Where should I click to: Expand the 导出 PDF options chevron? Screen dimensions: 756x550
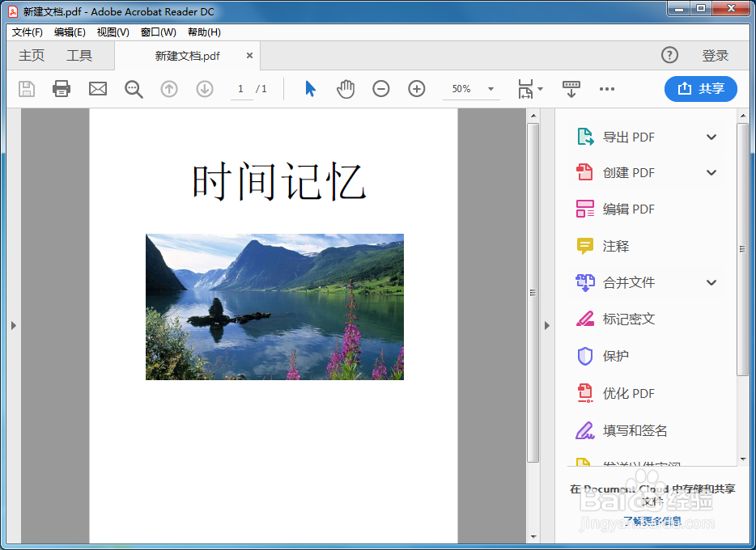click(x=711, y=137)
